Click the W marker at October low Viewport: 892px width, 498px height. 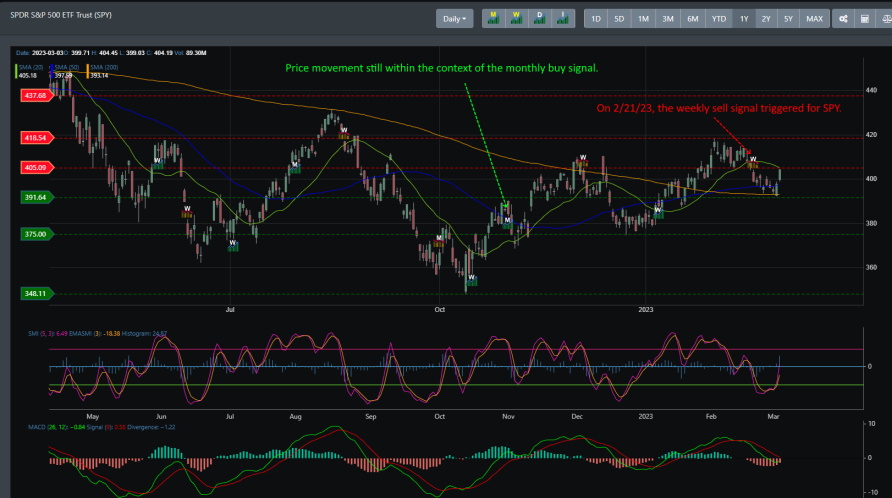tap(472, 280)
